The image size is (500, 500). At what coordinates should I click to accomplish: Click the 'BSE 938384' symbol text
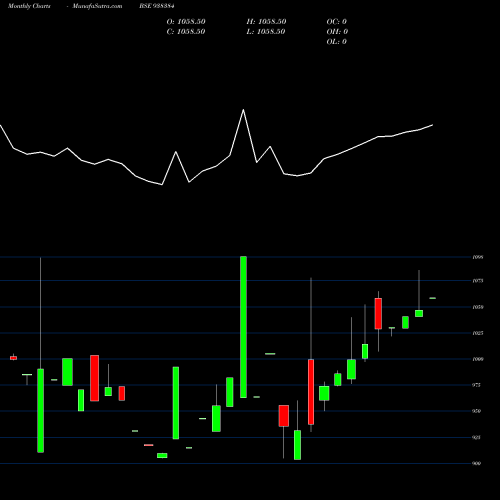coord(157,6)
